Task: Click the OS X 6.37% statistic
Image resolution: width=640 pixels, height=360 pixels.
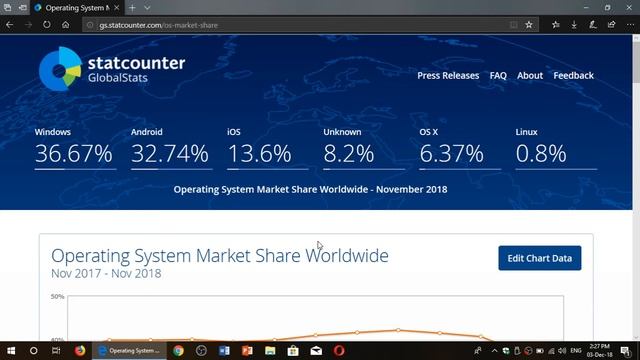Action: (460, 149)
